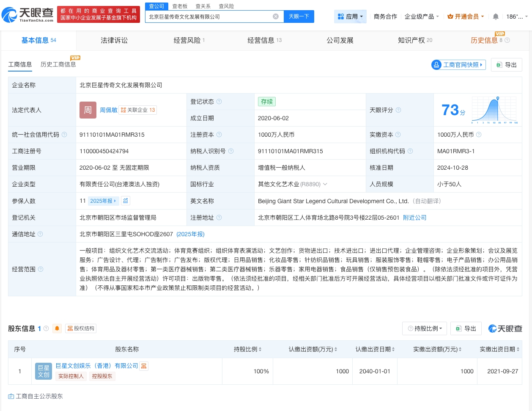The height and width of the screenshot is (411, 532).
Task: Click the orange monitoring bell beside 股东信息
Action: (57, 328)
